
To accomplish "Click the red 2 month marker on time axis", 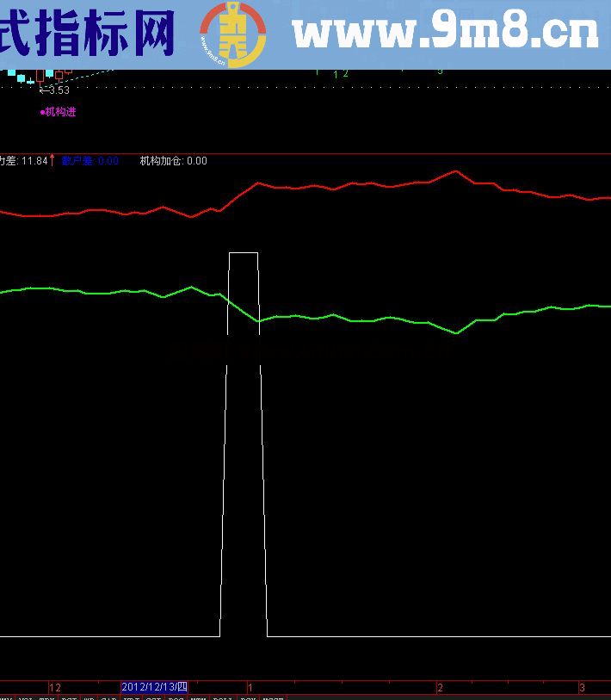I will point(440,687).
